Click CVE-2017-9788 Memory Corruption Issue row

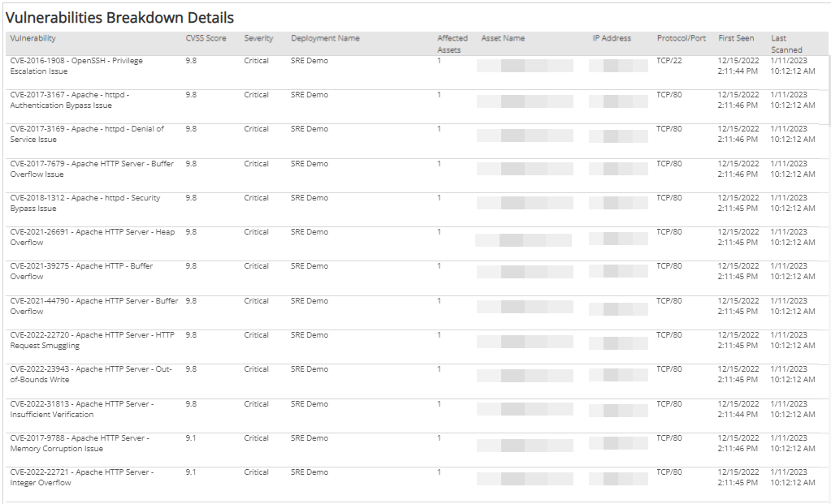79,443
